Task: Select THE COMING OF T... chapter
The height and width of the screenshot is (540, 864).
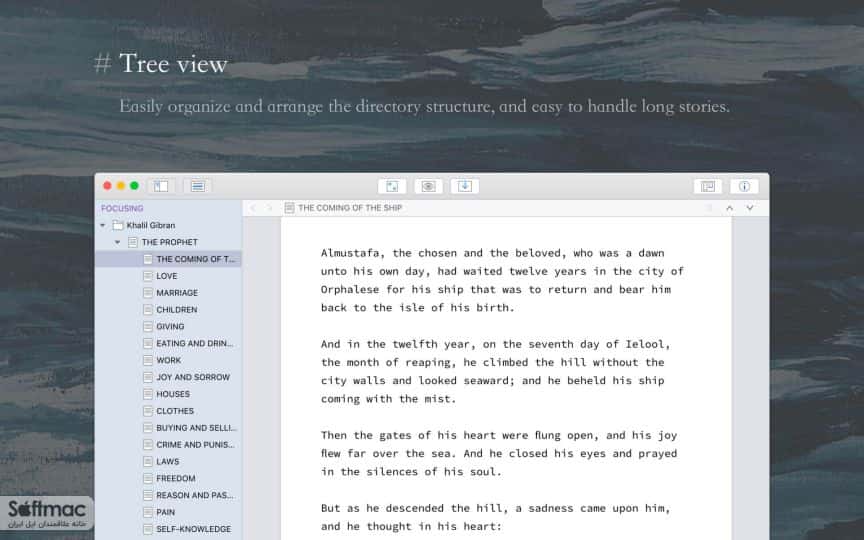Action: pyautogui.click(x=169, y=259)
